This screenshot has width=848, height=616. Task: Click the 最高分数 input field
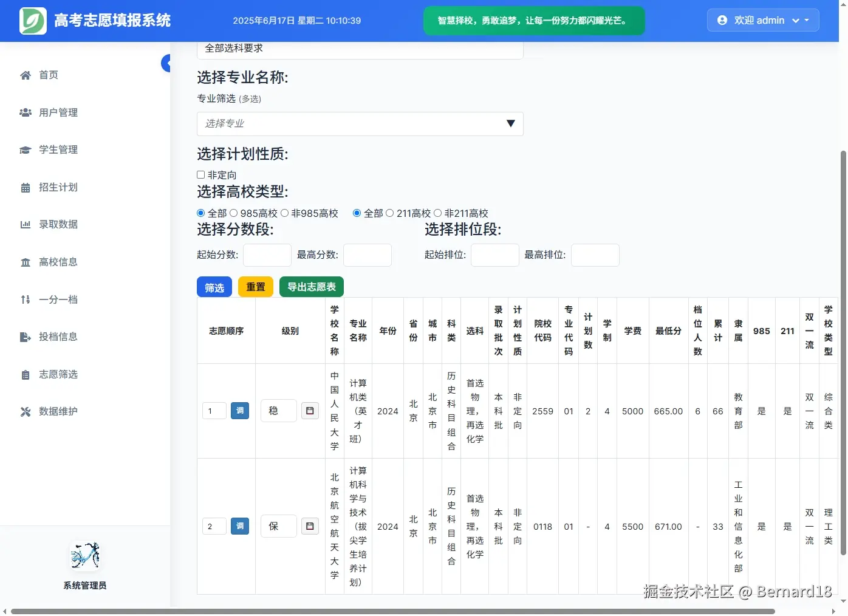click(x=368, y=255)
